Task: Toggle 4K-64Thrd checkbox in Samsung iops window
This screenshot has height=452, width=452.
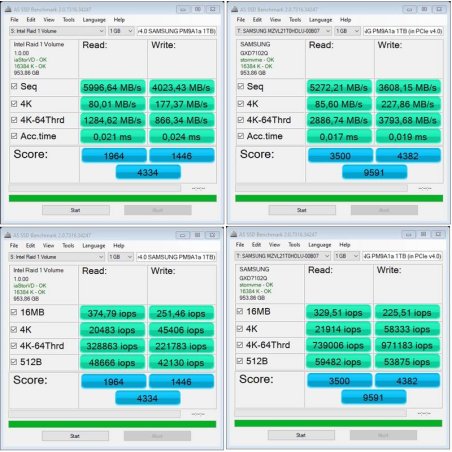Action: (x=240, y=345)
